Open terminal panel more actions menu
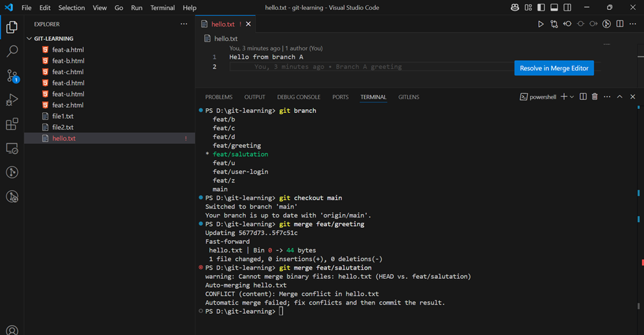This screenshot has width=644, height=335. pyautogui.click(x=607, y=96)
